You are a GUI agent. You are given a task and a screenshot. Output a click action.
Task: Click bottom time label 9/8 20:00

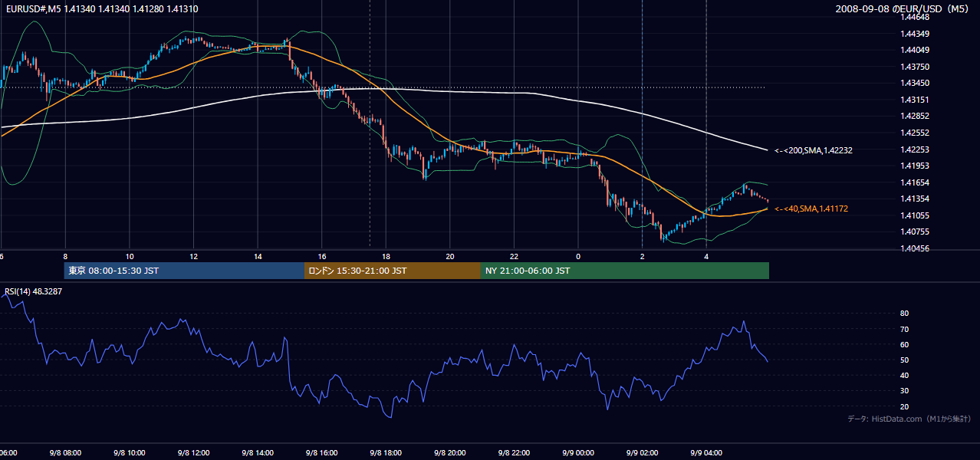click(x=450, y=453)
